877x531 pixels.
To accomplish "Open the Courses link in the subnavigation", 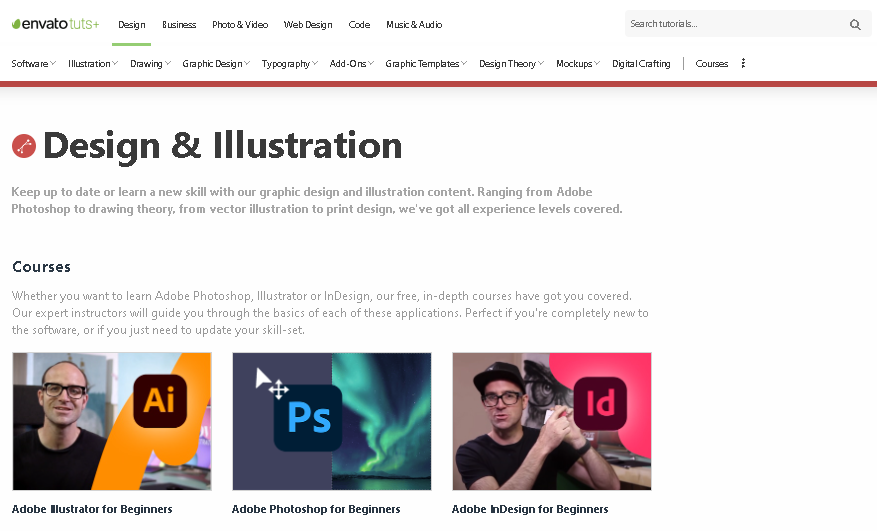I will [x=711, y=64].
